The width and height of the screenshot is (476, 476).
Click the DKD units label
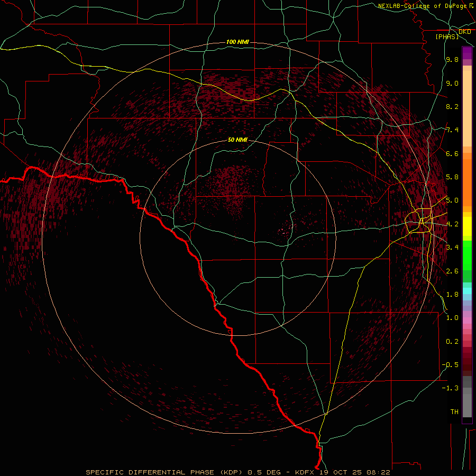tap(464, 32)
